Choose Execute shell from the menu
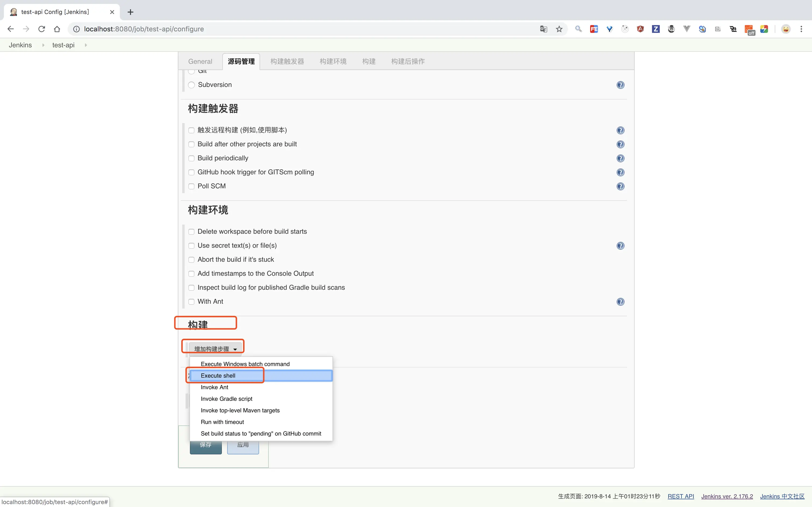Image resolution: width=812 pixels, height=507 pixels. click(x=218, y=376)
